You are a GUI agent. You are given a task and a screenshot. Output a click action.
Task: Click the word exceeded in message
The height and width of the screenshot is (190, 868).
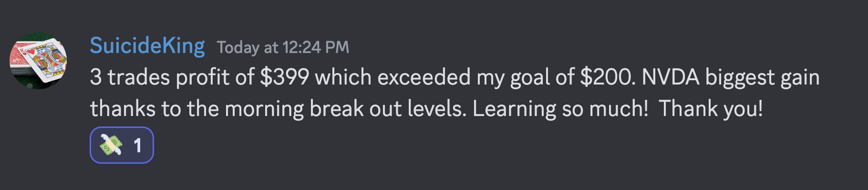(x=424, y=77)
